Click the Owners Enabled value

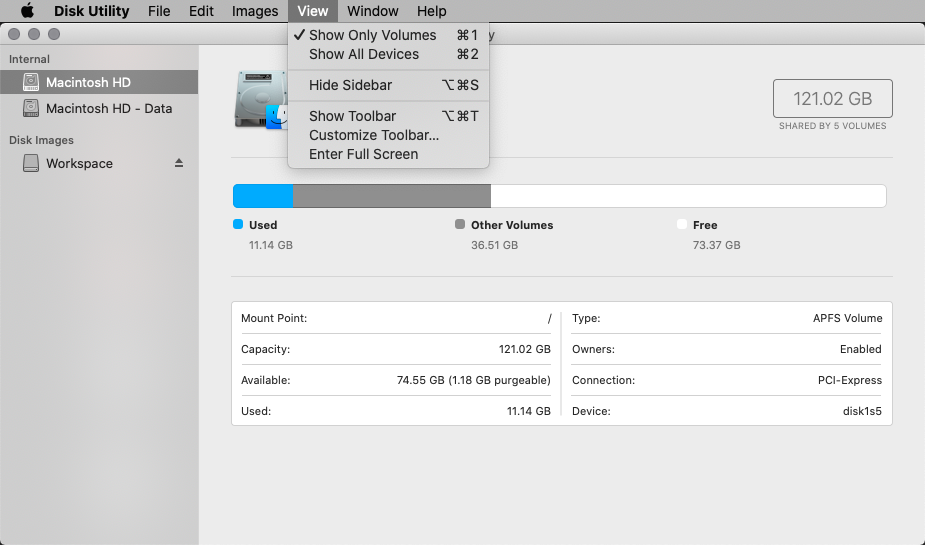coord(861,349)
